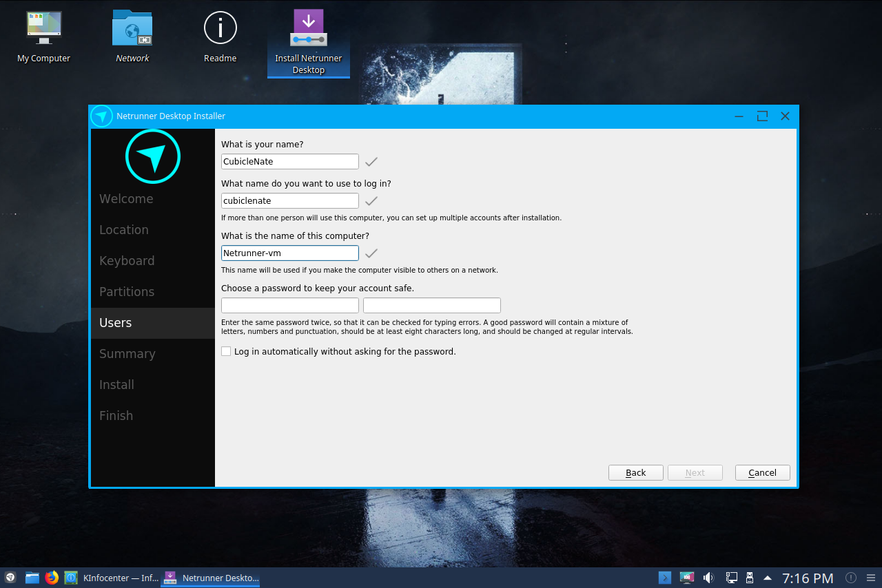This screenshot has height=588, width=882.
Task: Click the Back button
Action: point(636,472)
